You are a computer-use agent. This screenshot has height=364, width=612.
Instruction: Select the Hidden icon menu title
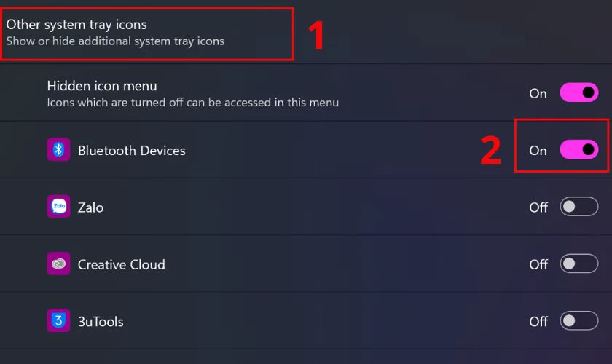[x=102, y=86]
